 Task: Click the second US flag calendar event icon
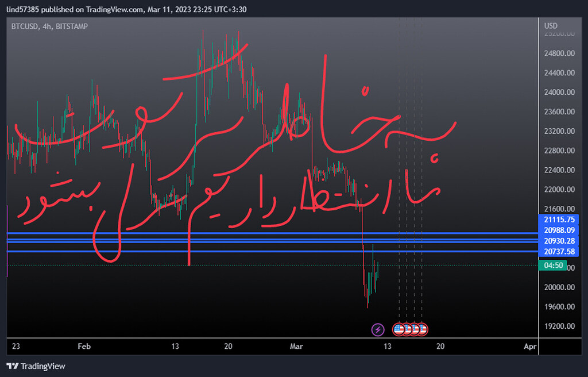[x=407, y=329]
